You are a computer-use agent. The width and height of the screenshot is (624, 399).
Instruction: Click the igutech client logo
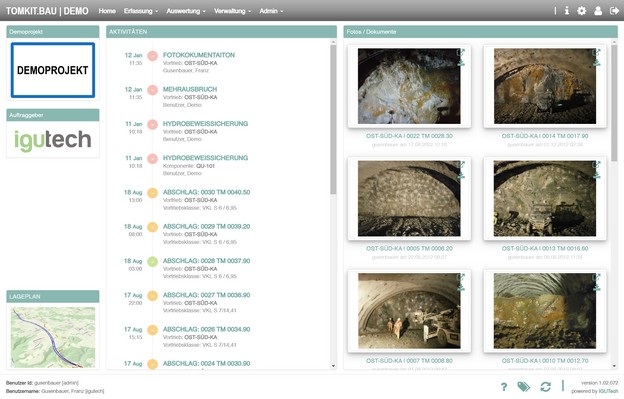click(x=53, y=140)
